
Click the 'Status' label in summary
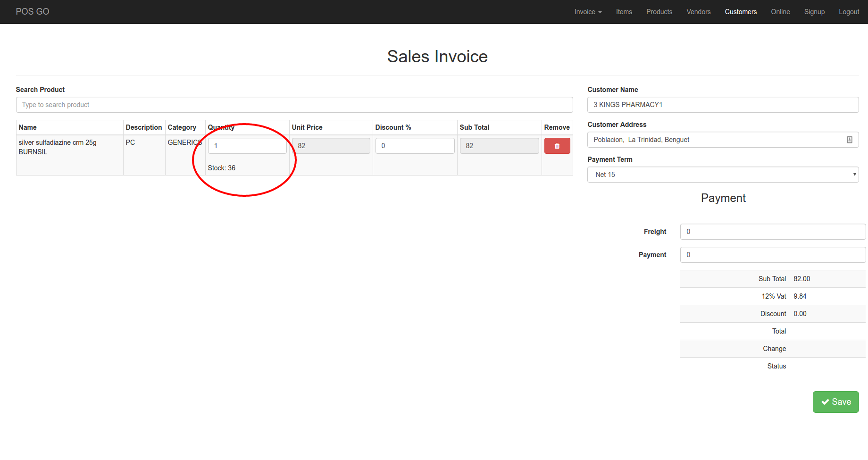[x=776, y=366]
